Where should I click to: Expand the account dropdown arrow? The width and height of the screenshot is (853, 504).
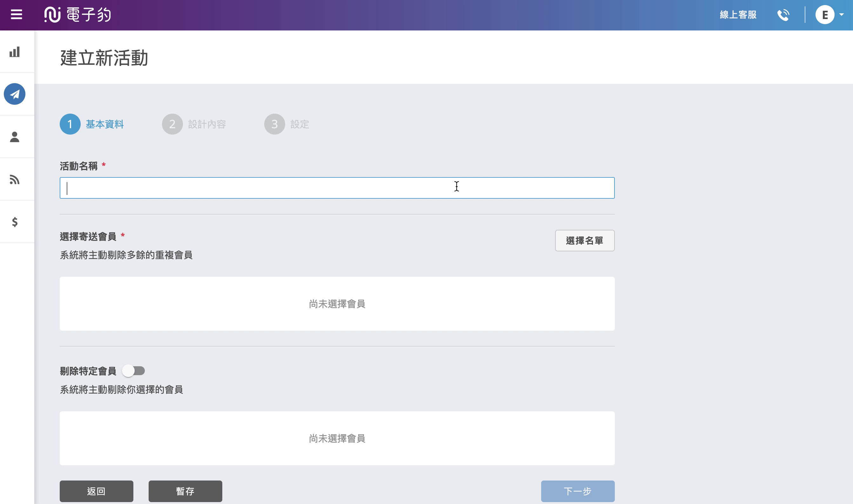[x=842, y=15]
